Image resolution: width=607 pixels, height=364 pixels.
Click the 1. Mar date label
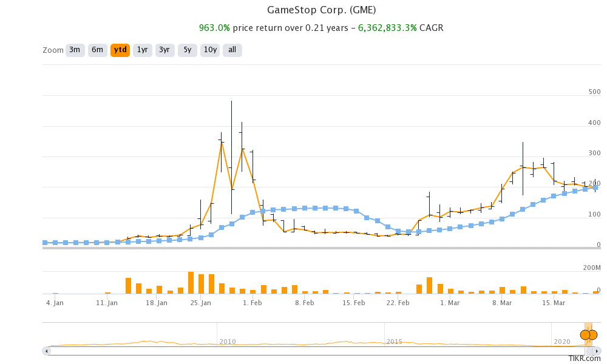[x=450, y=303]
